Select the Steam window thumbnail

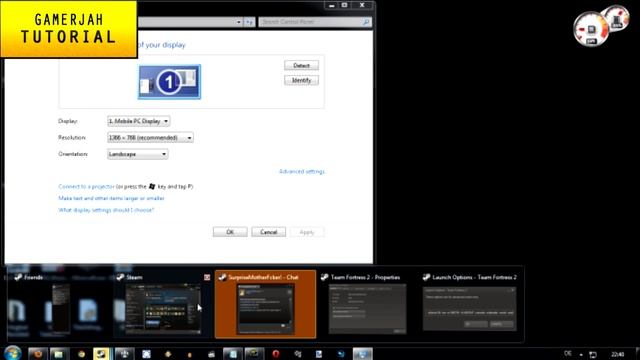163,304
